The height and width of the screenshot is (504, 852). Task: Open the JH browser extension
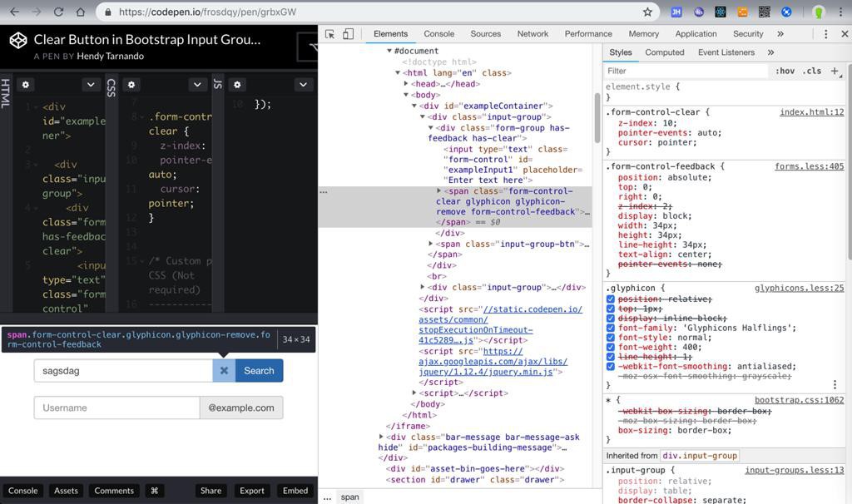tap(676, 12)
